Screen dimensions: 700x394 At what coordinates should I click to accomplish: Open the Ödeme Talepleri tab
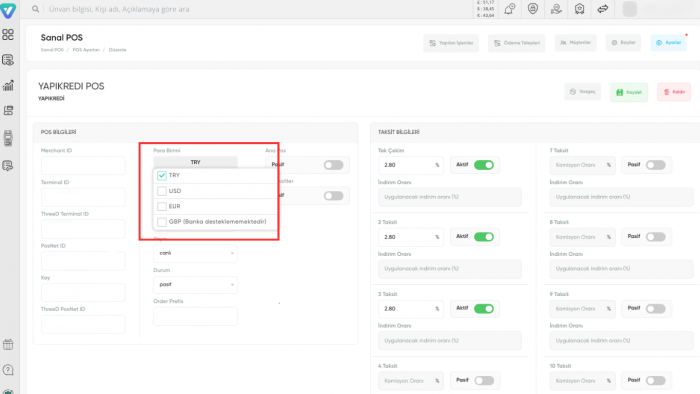[517, 43]
